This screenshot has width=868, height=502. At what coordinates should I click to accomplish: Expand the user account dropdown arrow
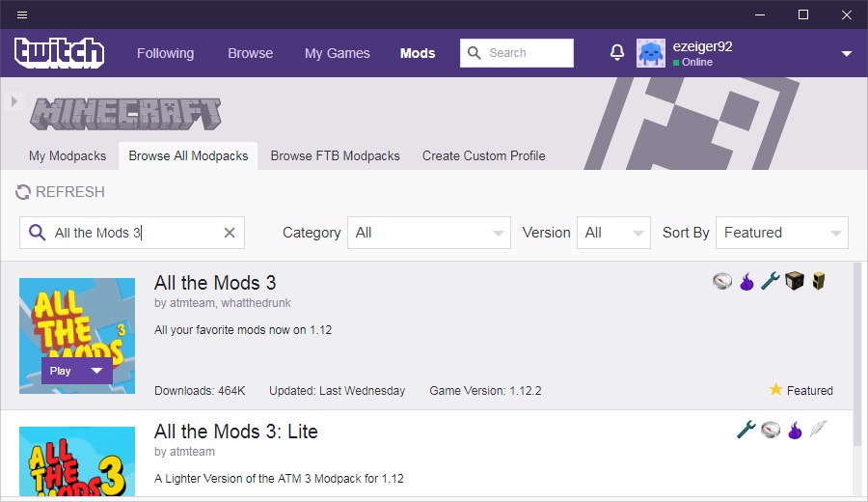click(x=847, y=54)
